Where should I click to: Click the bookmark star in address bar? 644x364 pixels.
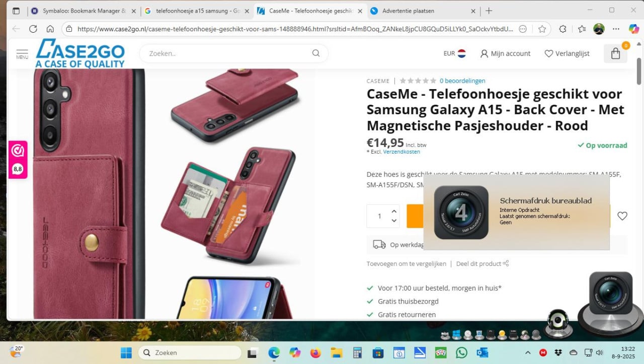[x=542, y=29]
